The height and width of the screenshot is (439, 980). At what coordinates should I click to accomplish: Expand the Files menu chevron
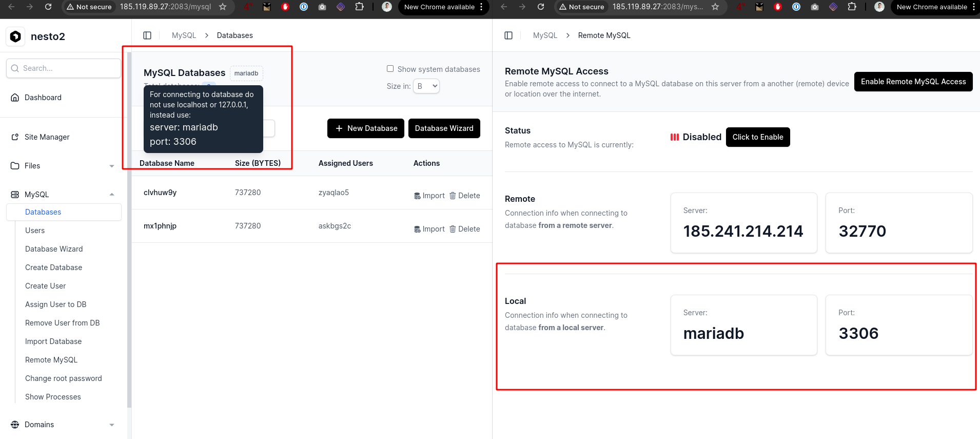coord(112,166)
